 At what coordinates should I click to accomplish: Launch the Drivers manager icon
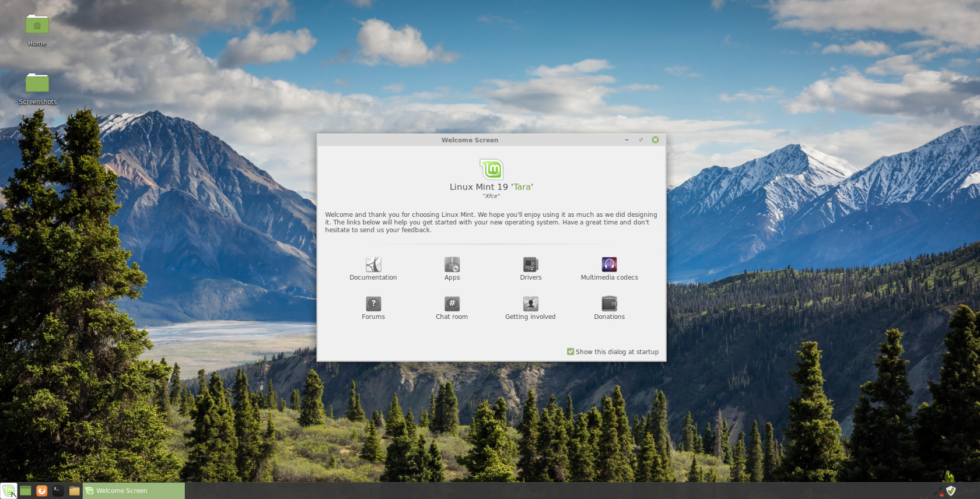coord(531,265)
